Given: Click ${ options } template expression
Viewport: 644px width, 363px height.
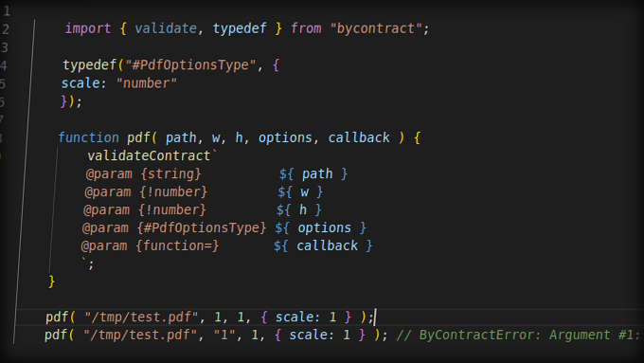Looking at the screenshot, I should point(320,227).
